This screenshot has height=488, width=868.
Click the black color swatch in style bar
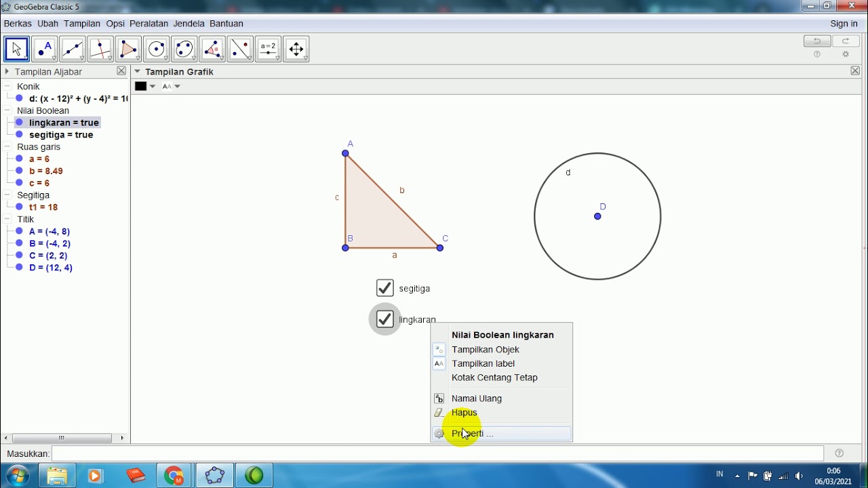[x=141, y=86]
